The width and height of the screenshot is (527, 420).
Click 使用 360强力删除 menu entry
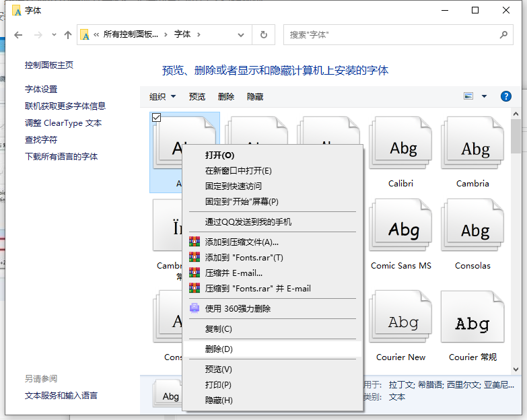[238, 308]
